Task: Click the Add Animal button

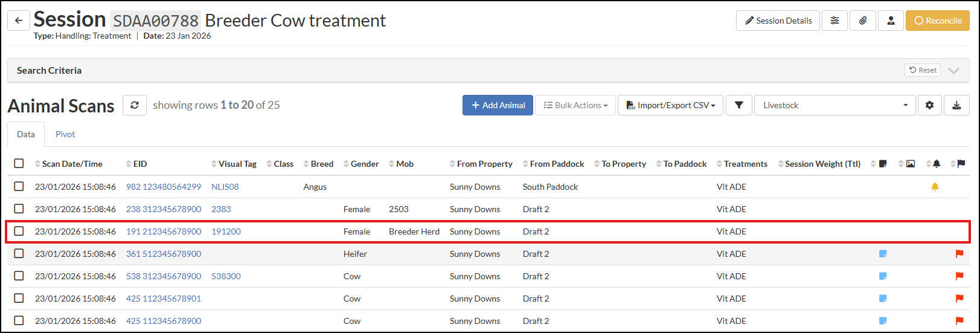Action: [x=498, y=105]
